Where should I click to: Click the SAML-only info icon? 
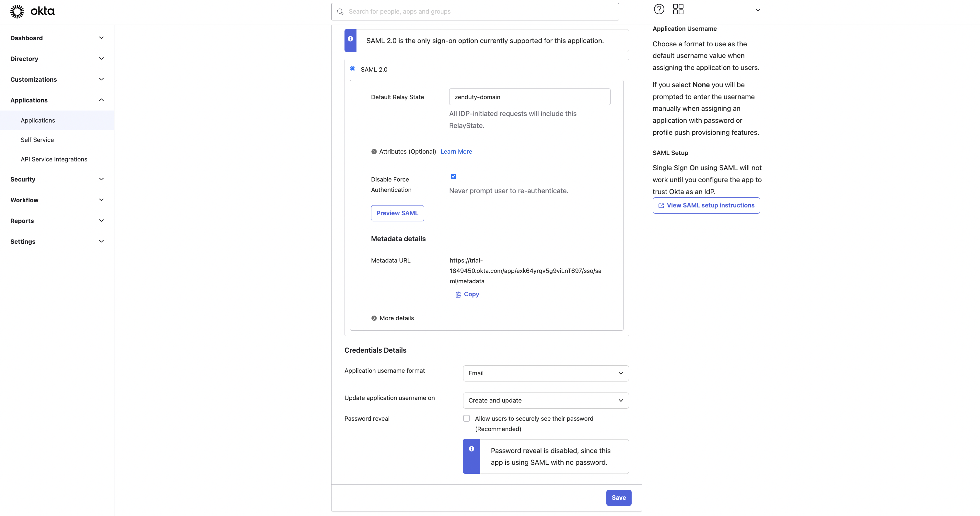point(350,39)
